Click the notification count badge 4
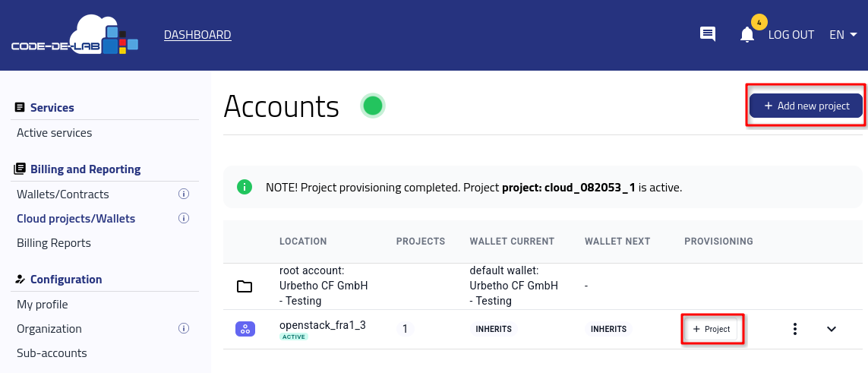The height and width of the screenshot is (373, 868). 759,23
